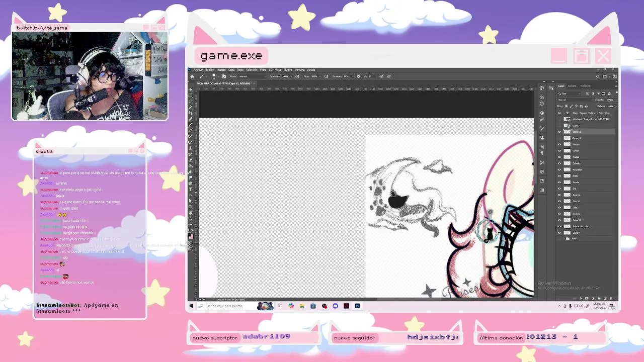
Task: Open the Suavizado slider arrow
Action: 353,76
